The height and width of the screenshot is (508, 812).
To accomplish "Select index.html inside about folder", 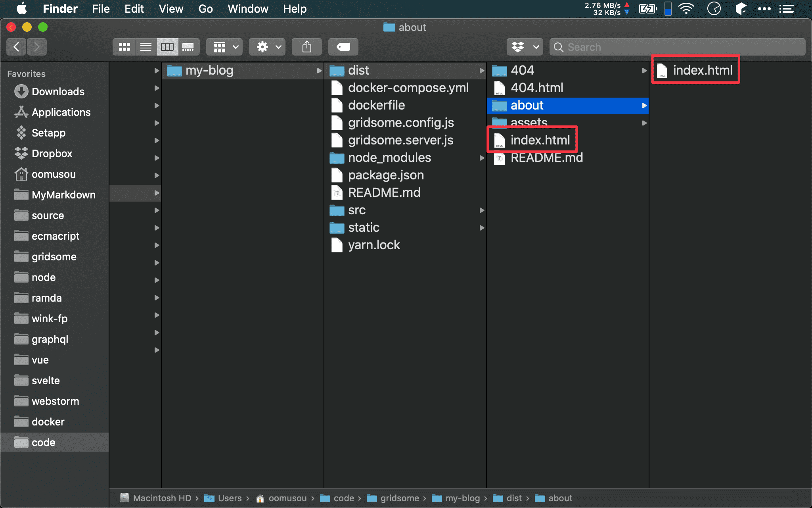I will [x=730, y=71].
